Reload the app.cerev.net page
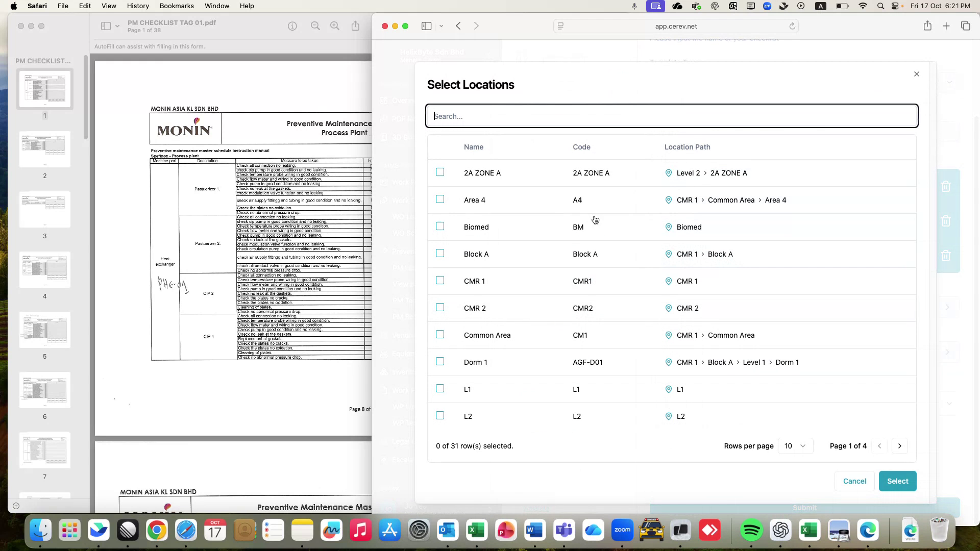980x551 pixels. [792, 26]
